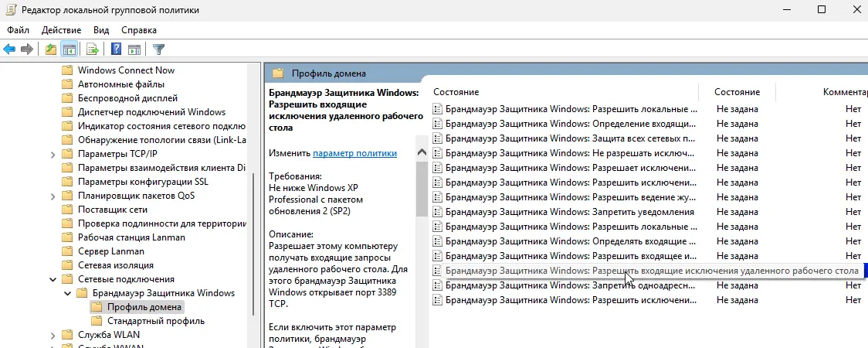
Task: Click the Forward arrow toolbar icon
Action: point(26,49)
